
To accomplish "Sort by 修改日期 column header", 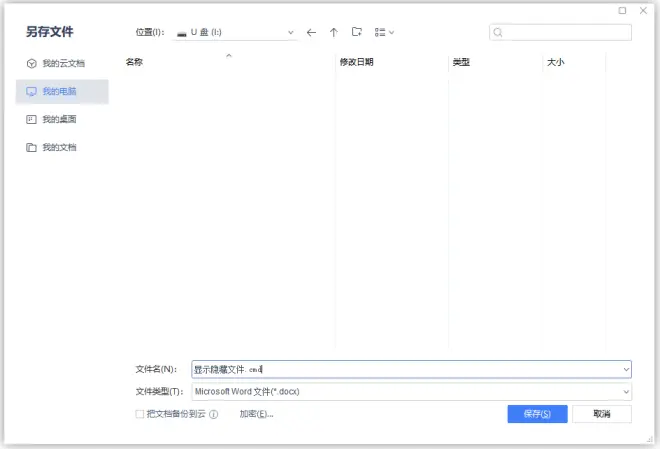I will [357, 62].
